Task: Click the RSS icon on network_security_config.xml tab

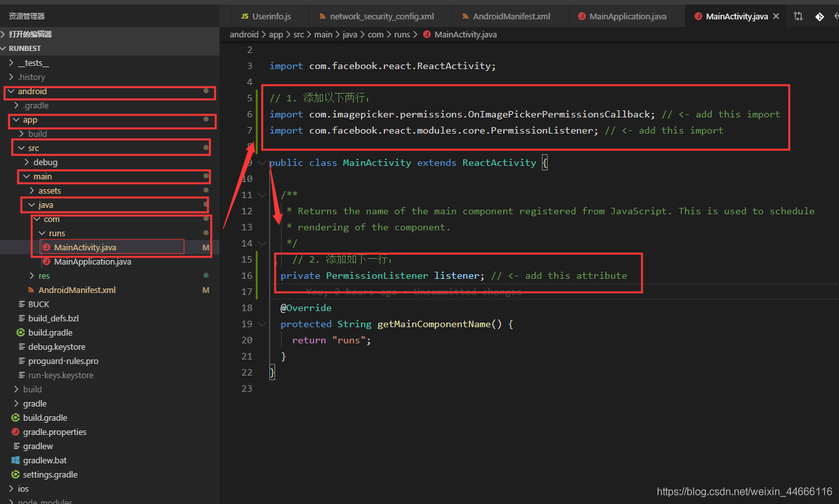Action: pyautogui.click(x=322, y=16)
